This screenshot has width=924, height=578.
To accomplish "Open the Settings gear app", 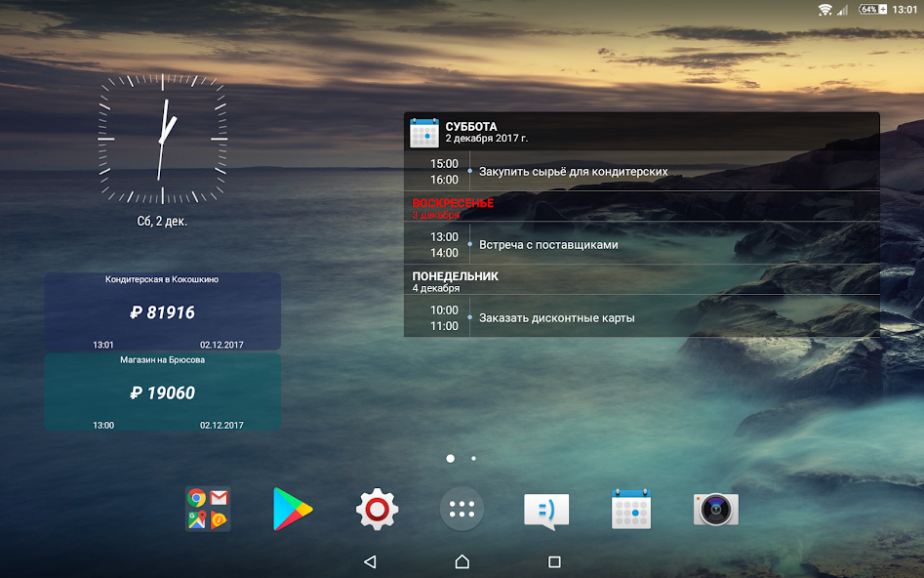I will pyautogui.click(x=378, y=509).
